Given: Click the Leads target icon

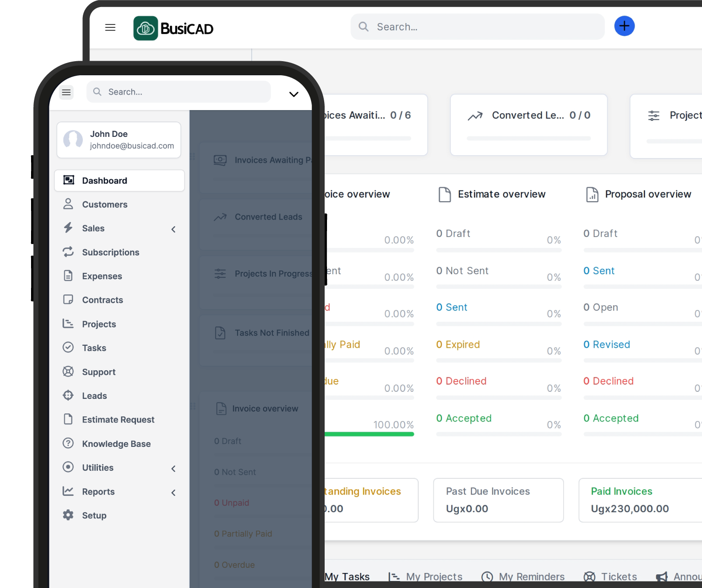Looking at the screenshot, I should pos(68,395).
